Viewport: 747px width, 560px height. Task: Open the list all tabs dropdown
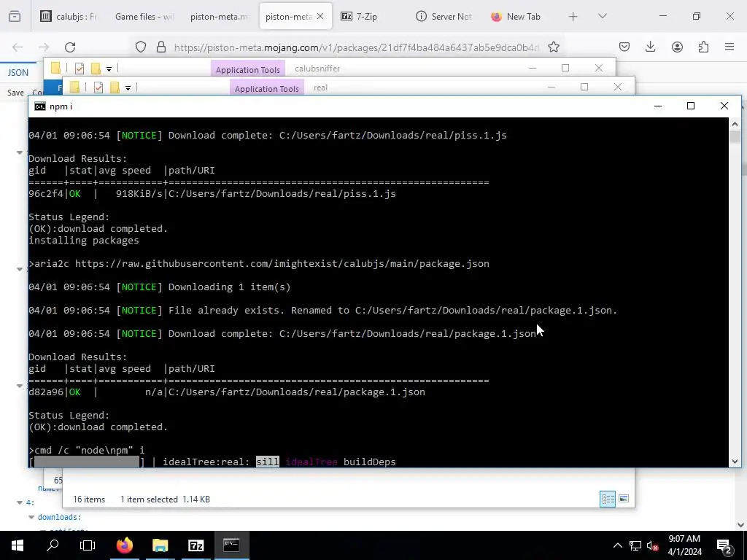(x=602, y=16)
